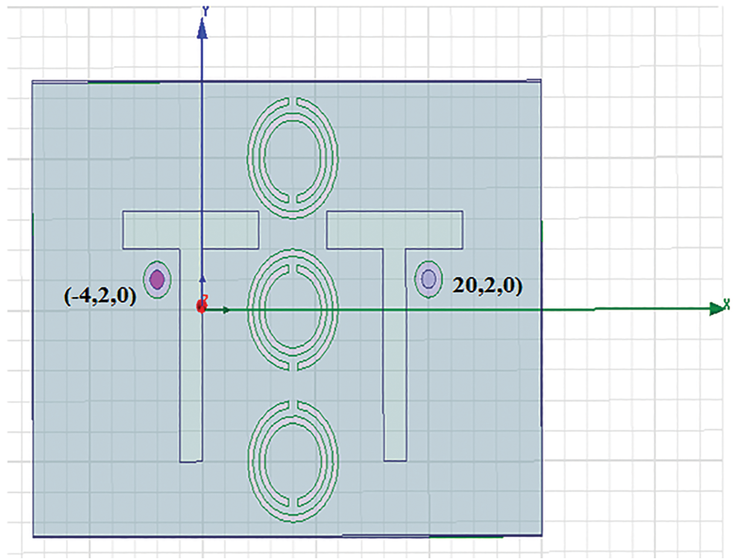Select the top split-ring resonator center
The height and width of the screenshot is (560, 734).
pos(292,157)
